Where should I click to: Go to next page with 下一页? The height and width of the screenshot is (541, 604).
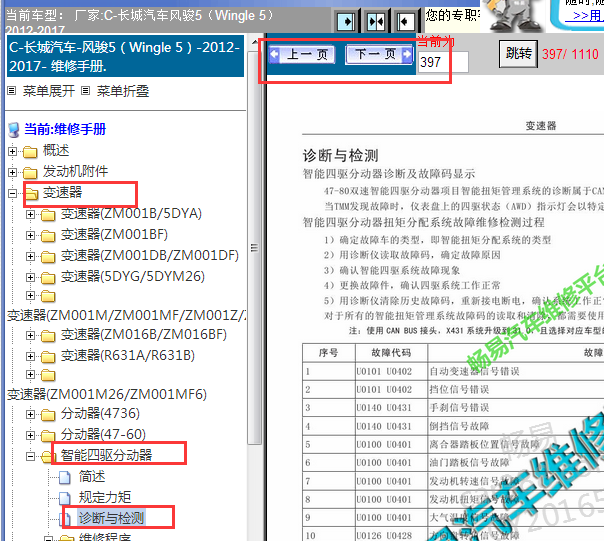coord(379,54)
